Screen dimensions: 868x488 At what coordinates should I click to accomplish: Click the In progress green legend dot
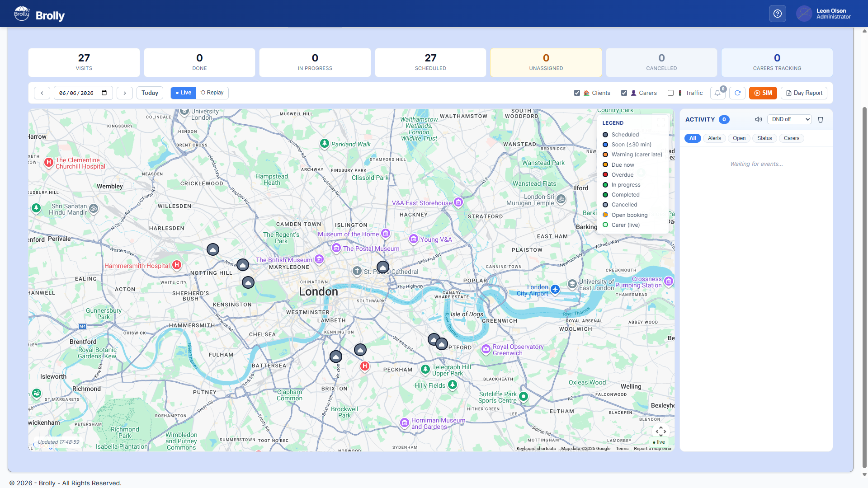click(x=605, y=185)
